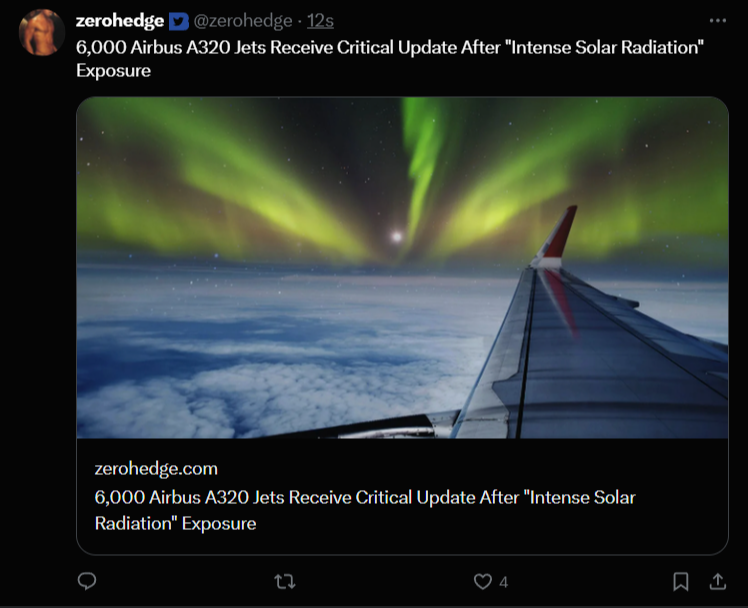
Task: Open the three-dot More options menu
Action: click(x=717, y=21)
